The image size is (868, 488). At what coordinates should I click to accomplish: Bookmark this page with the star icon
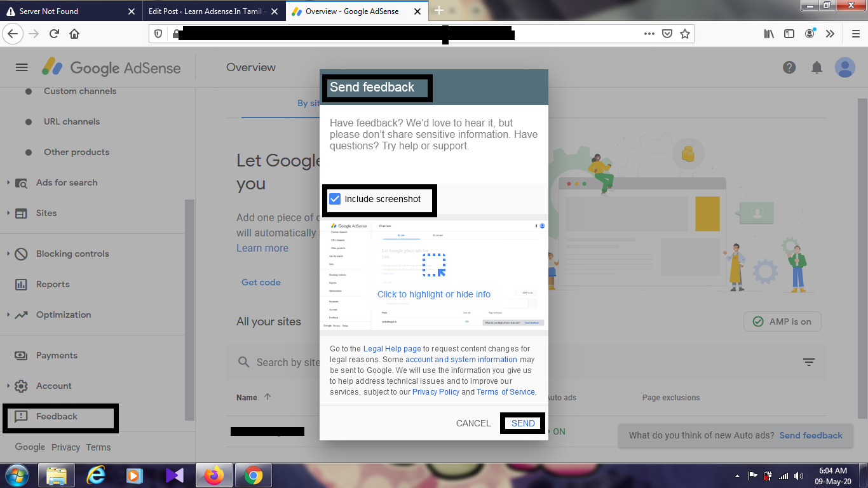(x=684, y=34)
